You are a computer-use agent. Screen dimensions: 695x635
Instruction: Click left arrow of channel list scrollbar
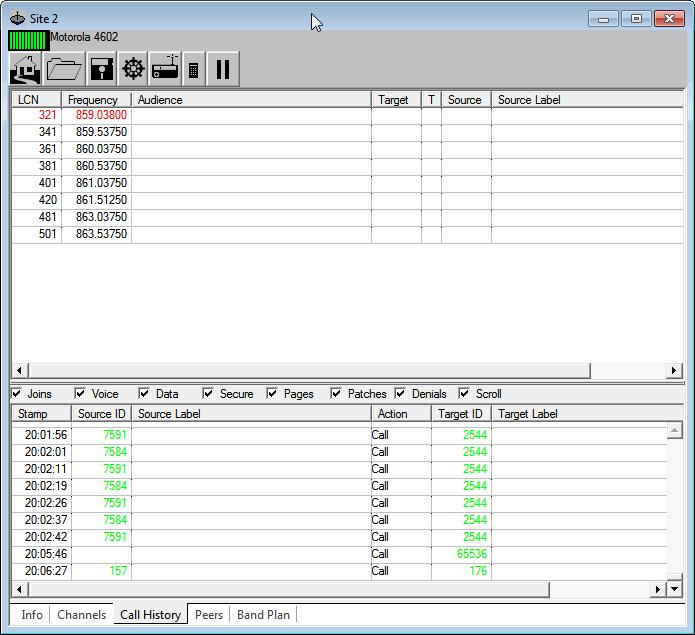click(x=20, y=370)
